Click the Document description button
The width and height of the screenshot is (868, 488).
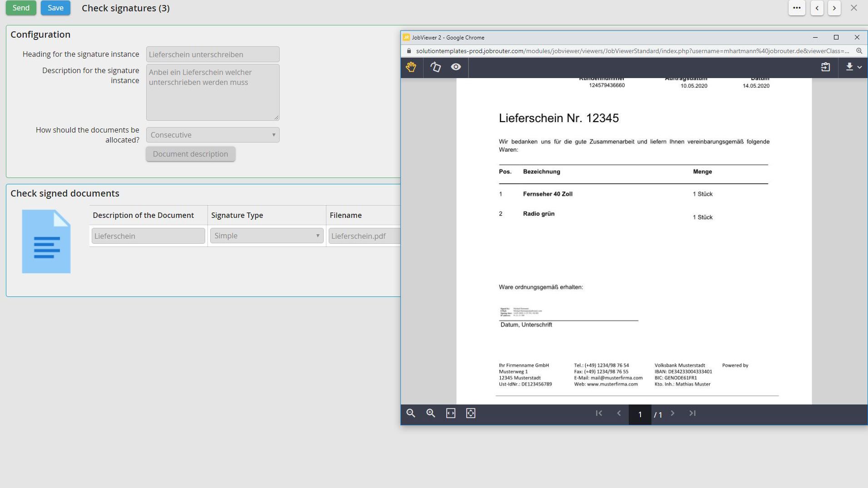(x=190, y=154)
